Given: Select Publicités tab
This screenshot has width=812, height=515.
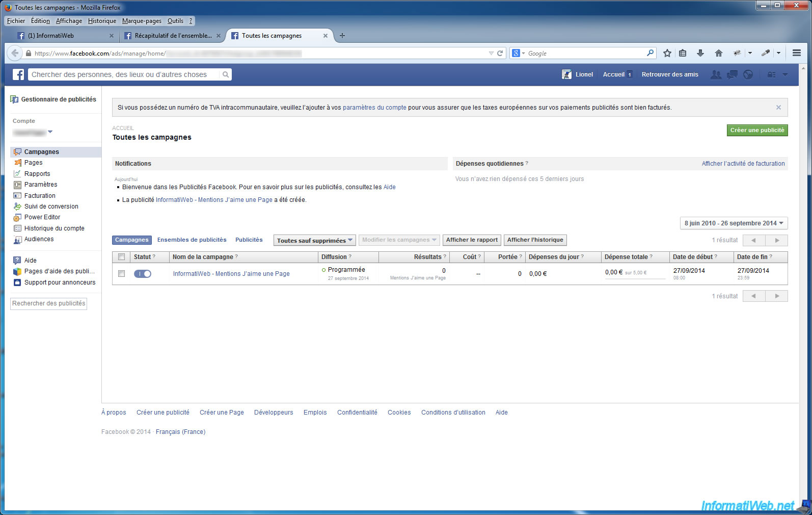Looking at the screenshot, I should click(x=249, y=240).
